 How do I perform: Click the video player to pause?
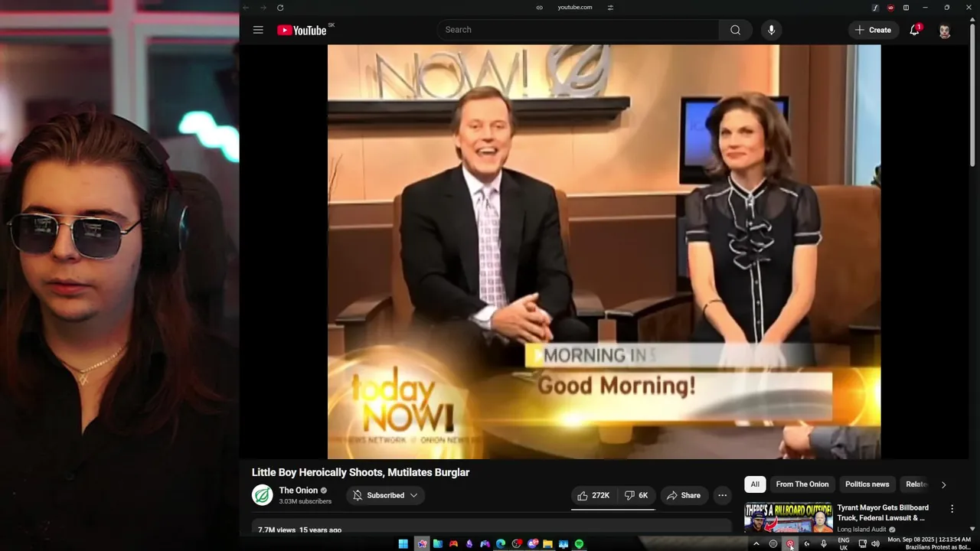coord(604,252)
